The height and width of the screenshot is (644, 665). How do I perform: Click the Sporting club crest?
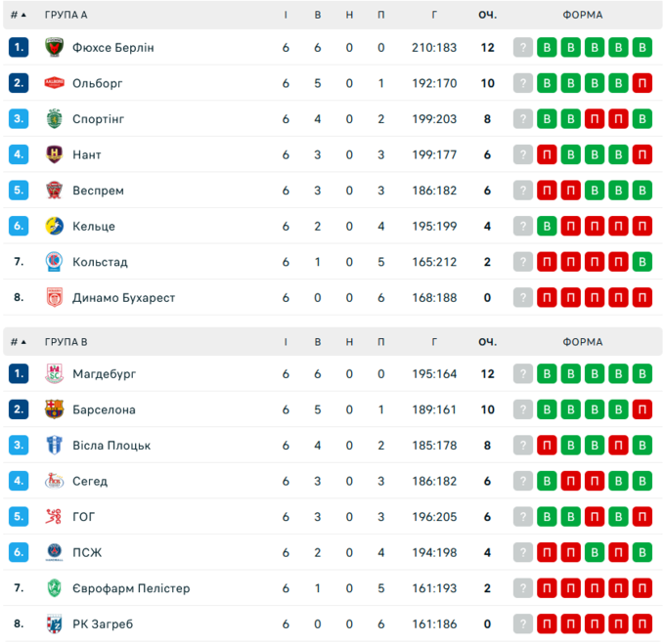(x=54, y=119)
